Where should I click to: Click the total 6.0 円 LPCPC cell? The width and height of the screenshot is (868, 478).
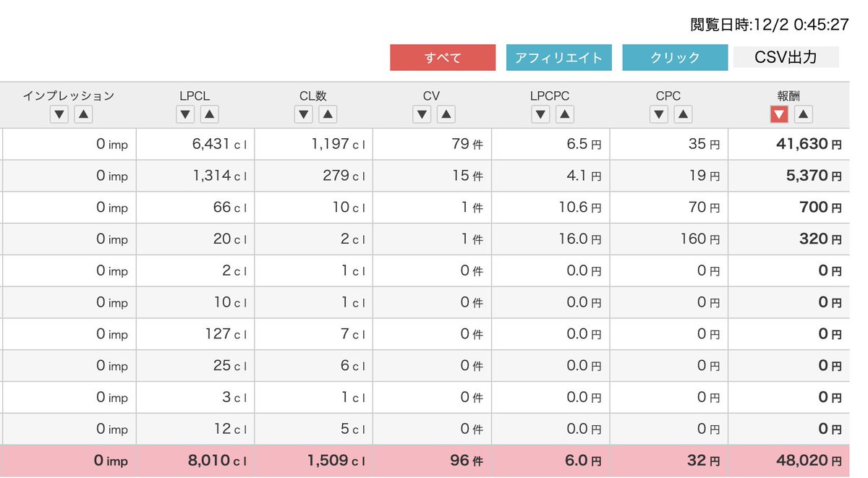[x=550, y=461]
